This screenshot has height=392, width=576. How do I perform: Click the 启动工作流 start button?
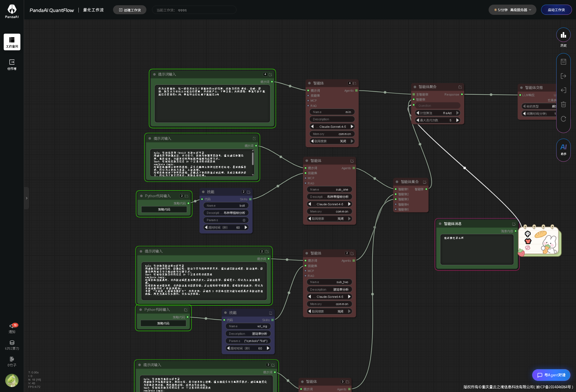click(556, 10)
